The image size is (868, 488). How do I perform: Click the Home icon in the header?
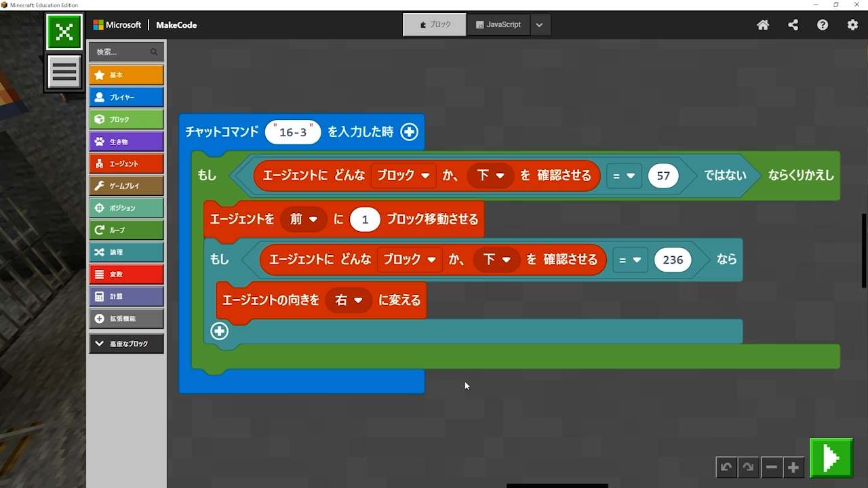click(763, 25)
